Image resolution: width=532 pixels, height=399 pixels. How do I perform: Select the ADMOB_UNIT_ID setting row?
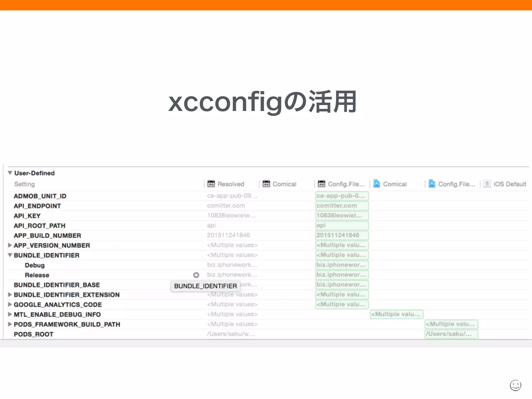tap(268, 196)
